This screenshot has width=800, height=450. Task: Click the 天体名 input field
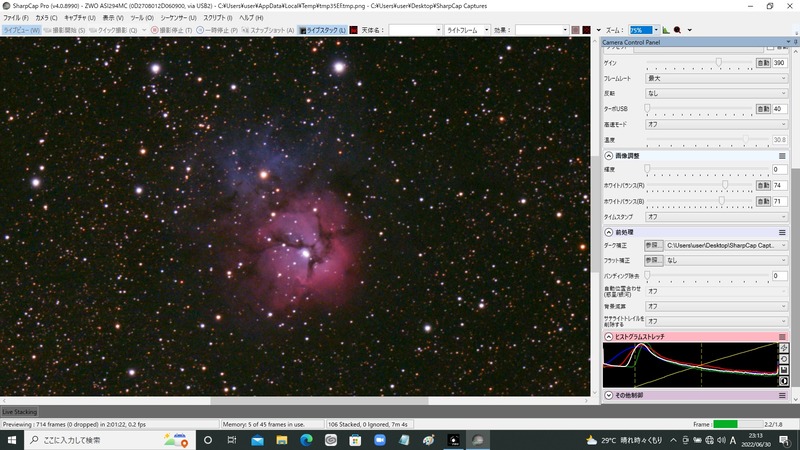pyautogui.click(x=415, y=30)
